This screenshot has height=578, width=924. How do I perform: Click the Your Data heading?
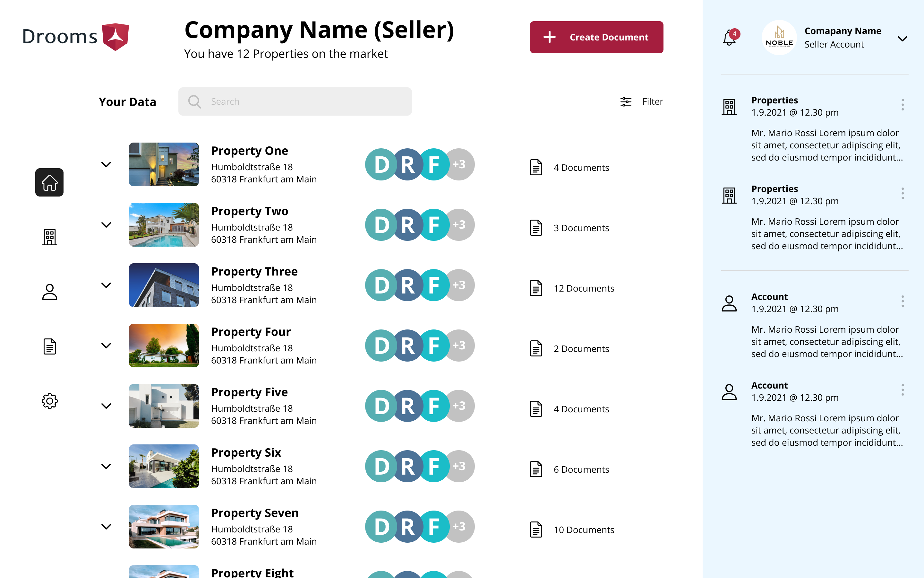pos(127,102)
